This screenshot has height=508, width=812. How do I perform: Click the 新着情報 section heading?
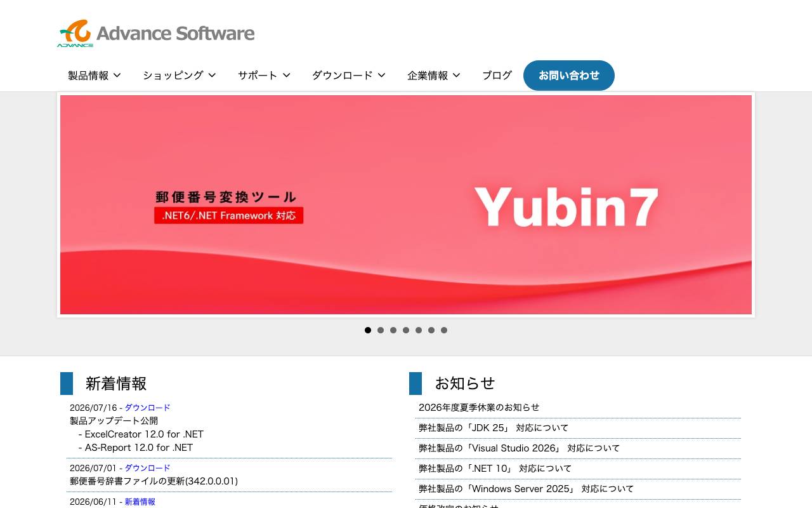point(116,384)
